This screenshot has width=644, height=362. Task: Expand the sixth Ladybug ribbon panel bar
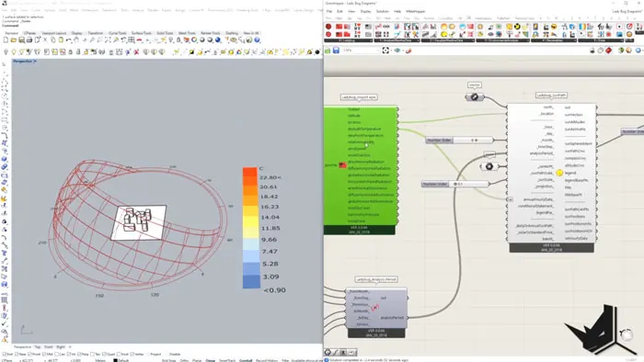(601, 40)
